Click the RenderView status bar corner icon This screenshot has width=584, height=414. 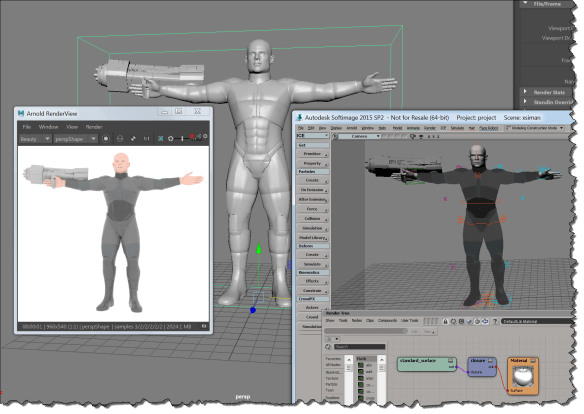click(204, 326)
